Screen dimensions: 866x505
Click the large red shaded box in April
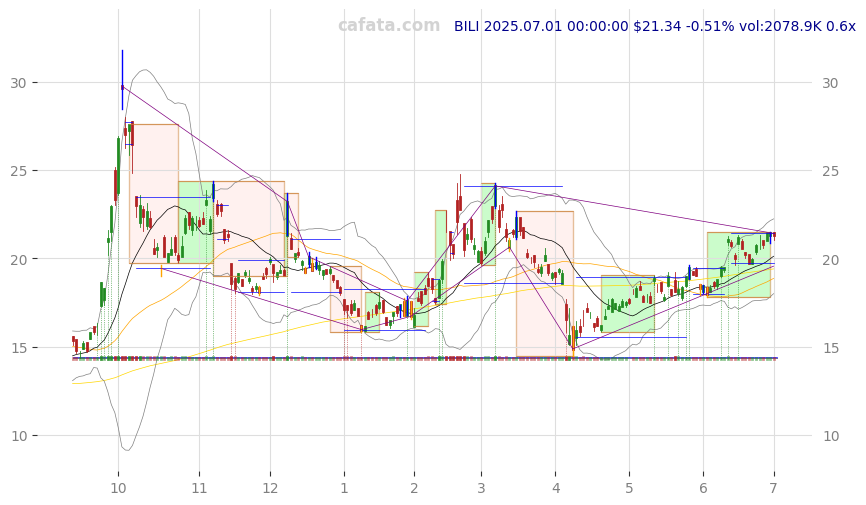point(545,285)
